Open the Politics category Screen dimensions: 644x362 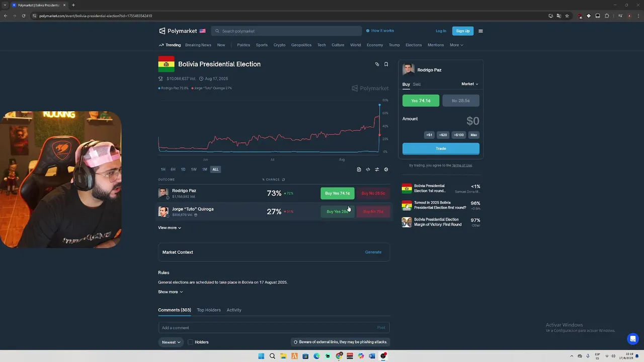coord(244,45)
